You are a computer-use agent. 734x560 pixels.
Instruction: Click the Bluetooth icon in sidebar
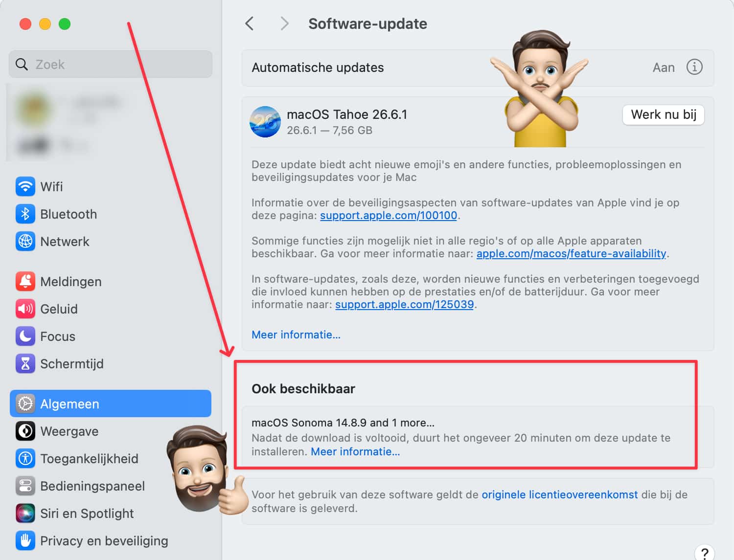25,214
